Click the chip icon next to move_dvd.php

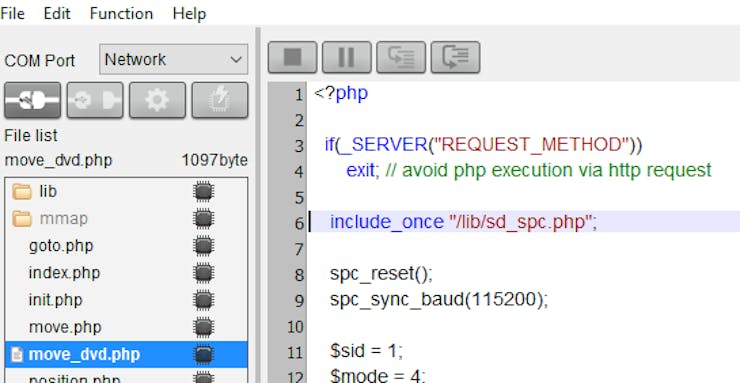203,355
